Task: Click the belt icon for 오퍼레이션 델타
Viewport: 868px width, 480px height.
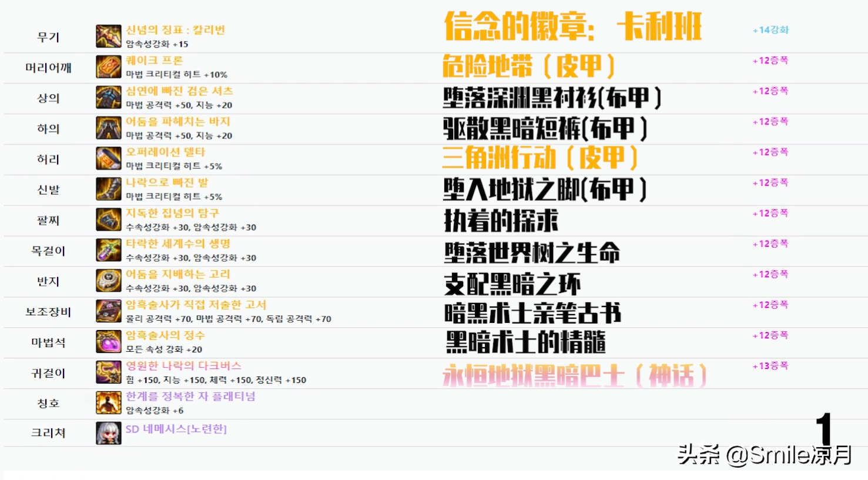Action: [109, 159]
